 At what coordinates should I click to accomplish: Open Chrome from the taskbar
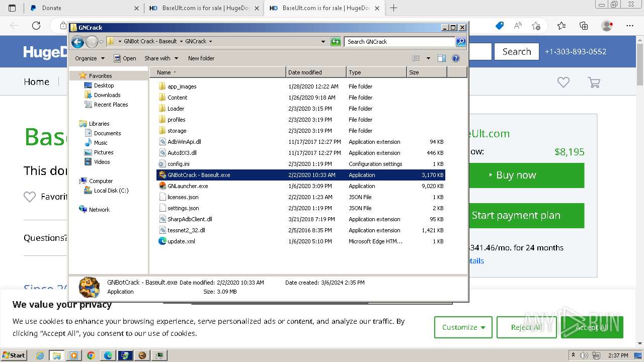91,355
